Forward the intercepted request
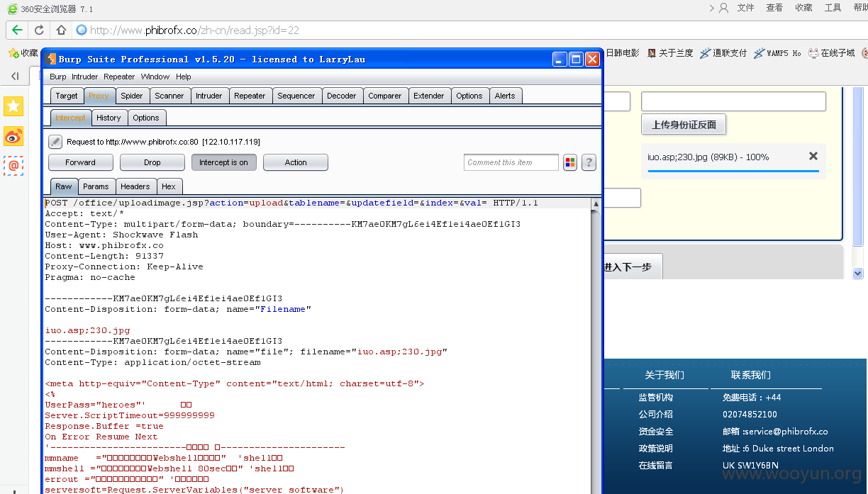The width and height of the screenshot is (868, 494). (80, 162)
